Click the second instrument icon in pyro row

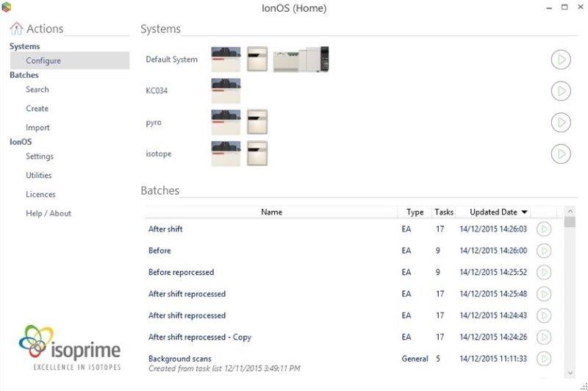[x=257, y=122]
